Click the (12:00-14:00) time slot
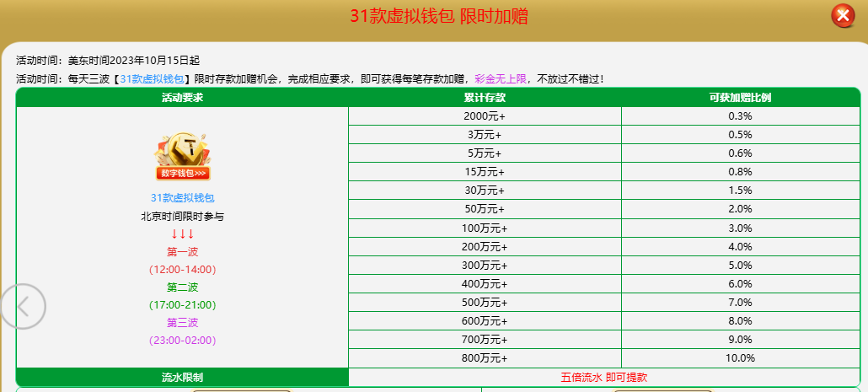This screenshot has width=868, height=392. point(182,270)
